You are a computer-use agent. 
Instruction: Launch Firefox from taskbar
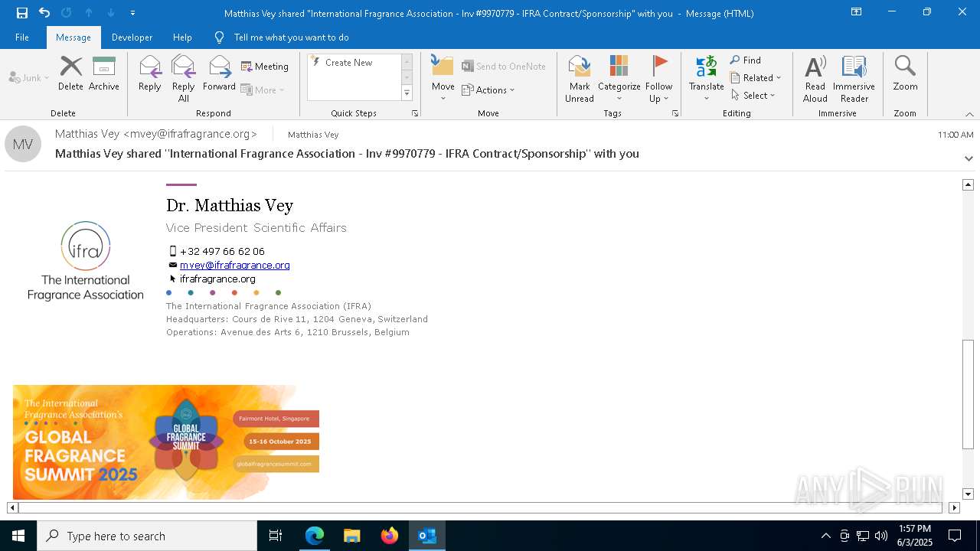point(390,536)
